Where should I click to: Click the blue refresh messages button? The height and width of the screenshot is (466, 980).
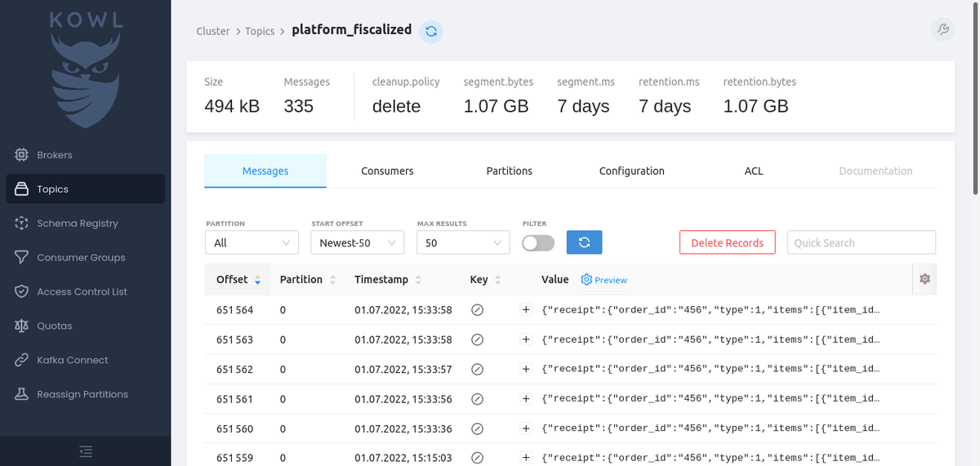(584, 242)
